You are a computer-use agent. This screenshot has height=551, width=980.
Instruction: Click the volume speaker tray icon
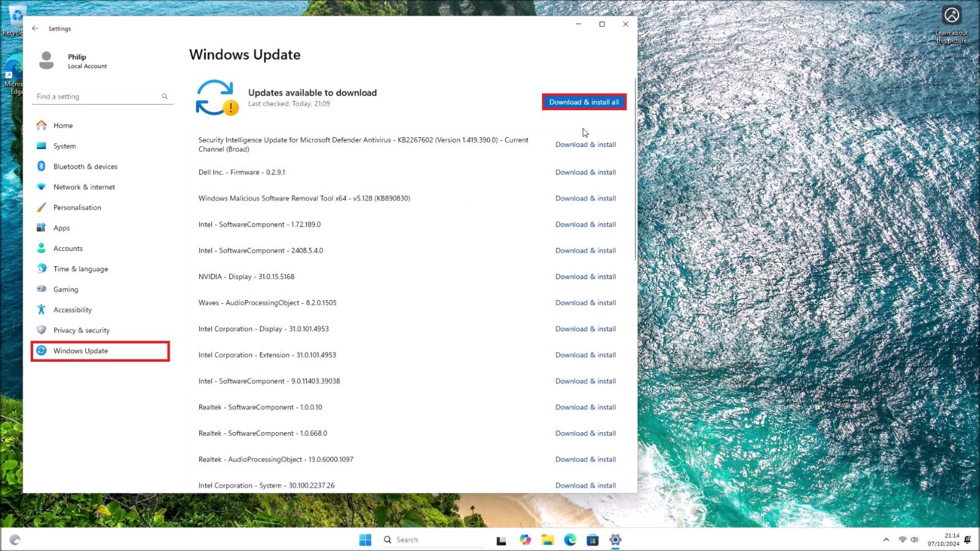point(914,539)
